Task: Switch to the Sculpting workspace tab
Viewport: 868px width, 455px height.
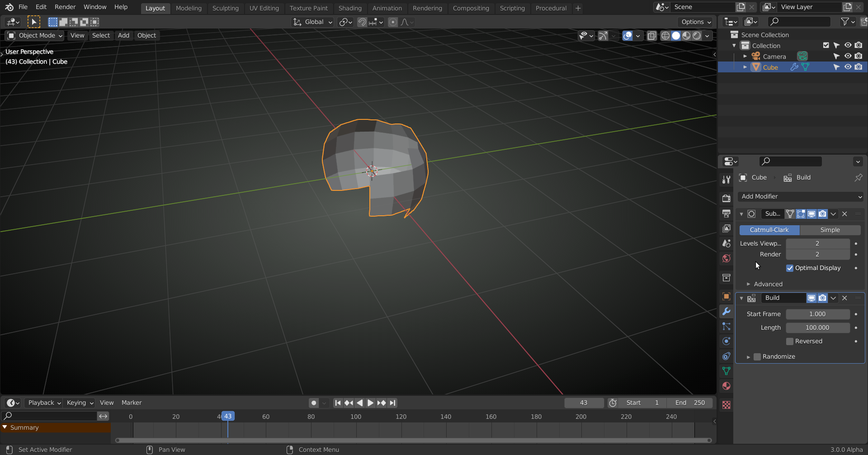Action: point(226,8)
